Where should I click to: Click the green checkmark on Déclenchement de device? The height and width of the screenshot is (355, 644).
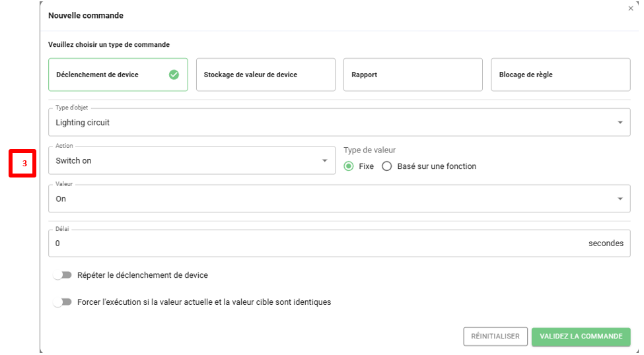[174, 75]
